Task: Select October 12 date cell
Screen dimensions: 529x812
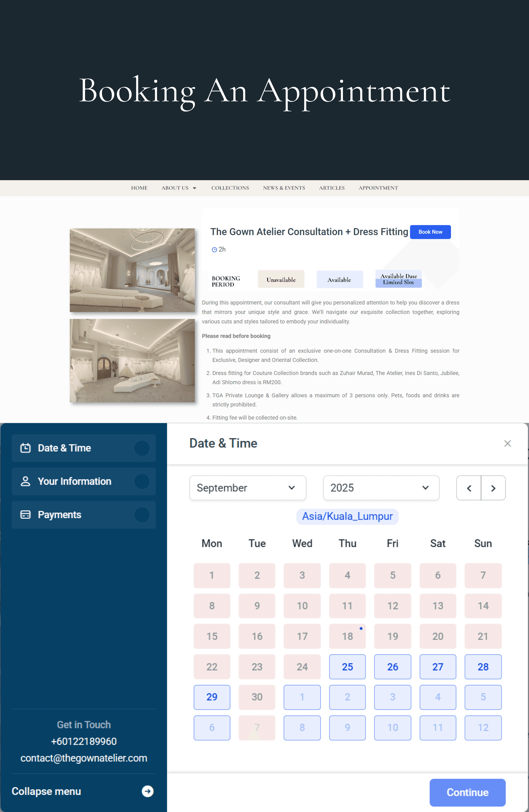Action: pos(483,728)
